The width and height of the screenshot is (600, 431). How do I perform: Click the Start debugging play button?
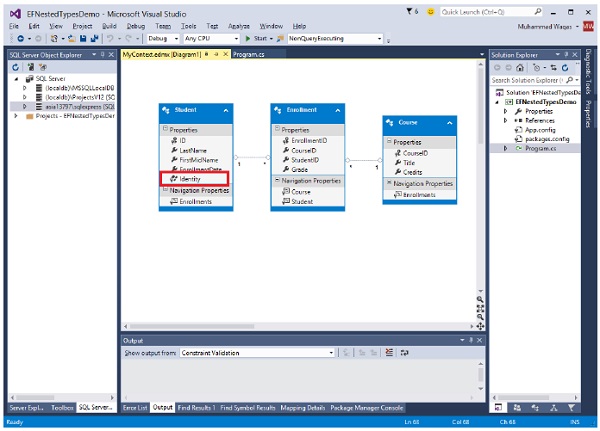click(x=247, y=37)
